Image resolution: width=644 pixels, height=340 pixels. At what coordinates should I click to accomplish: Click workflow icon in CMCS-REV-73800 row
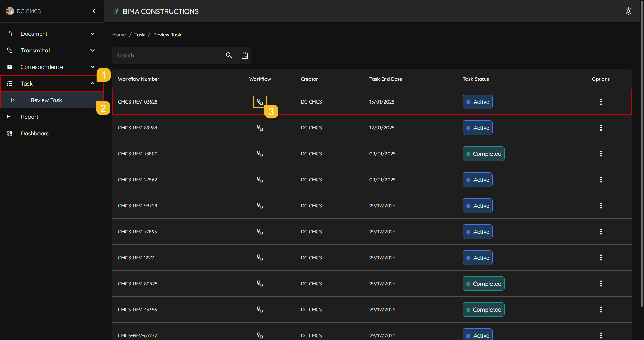coord(260,154)
